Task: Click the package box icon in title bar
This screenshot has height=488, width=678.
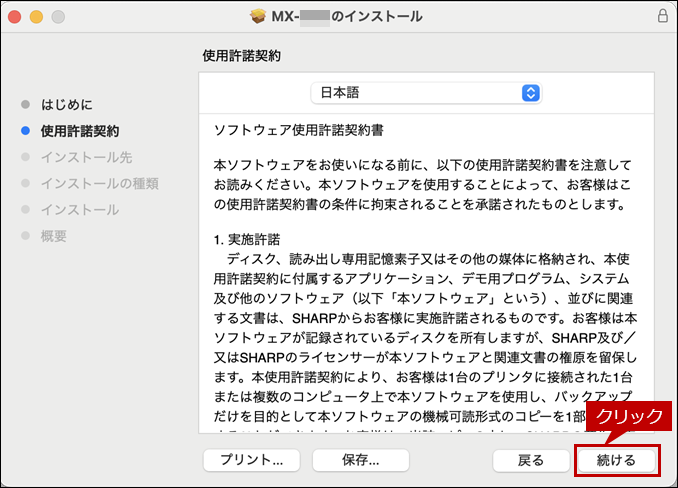Action: click(x=257, y=17)
